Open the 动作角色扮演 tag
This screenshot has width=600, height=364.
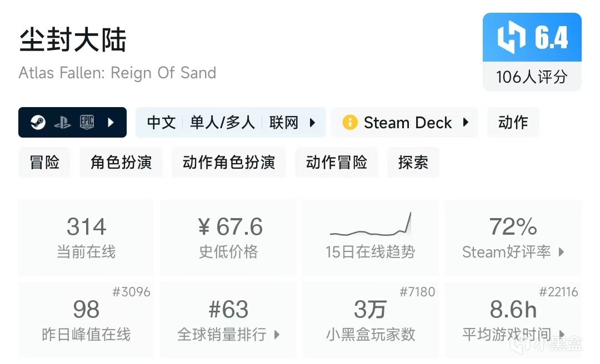point(229,163)
